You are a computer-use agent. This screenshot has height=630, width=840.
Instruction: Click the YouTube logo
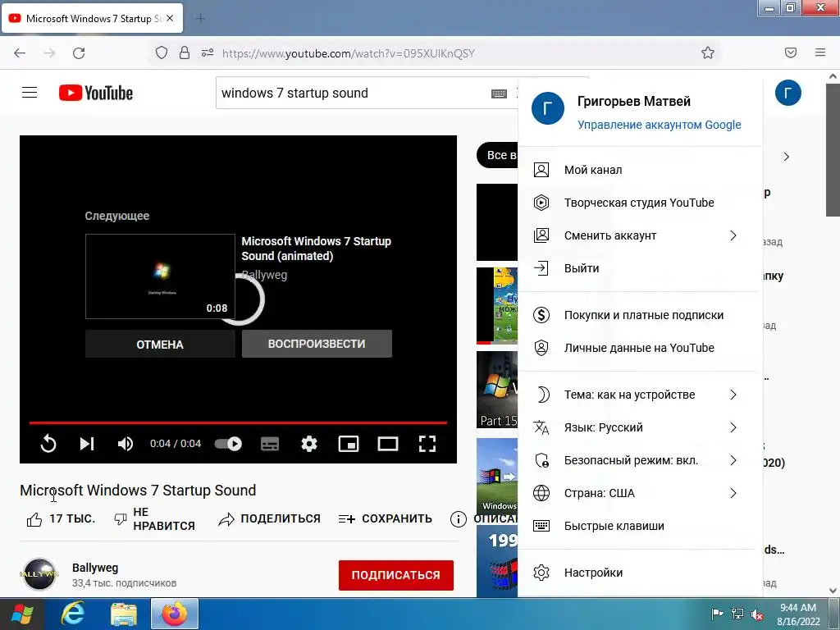(x=96, y=93)
